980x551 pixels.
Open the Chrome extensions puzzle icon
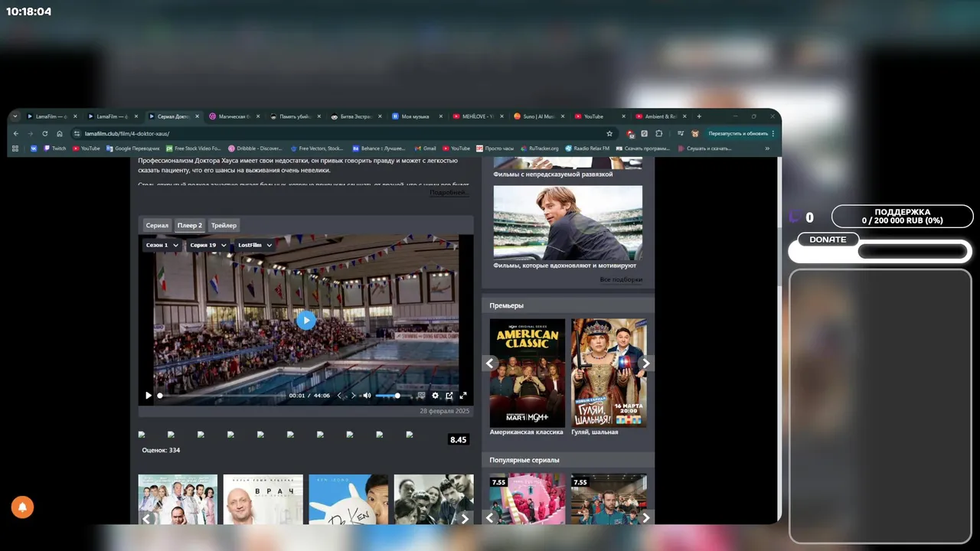click(x=659, y=133)
